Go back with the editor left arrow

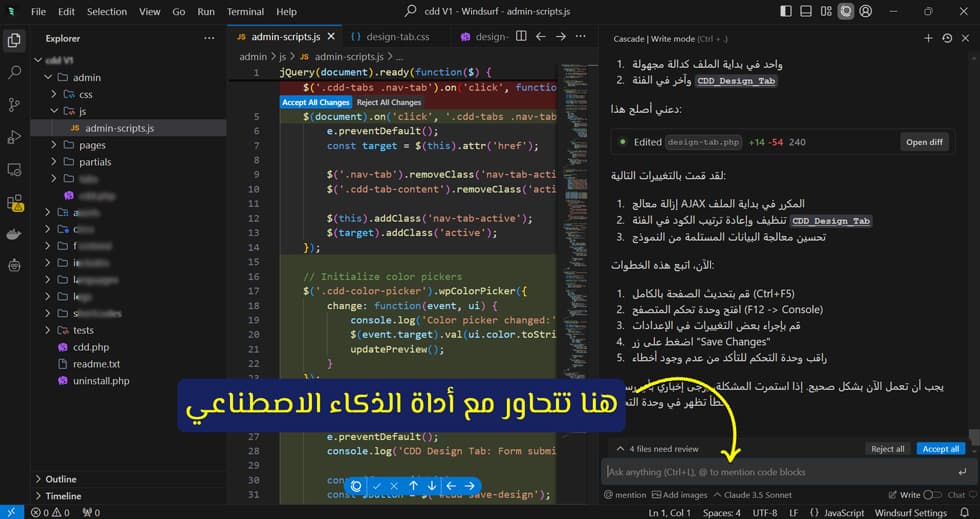point(541,36)
